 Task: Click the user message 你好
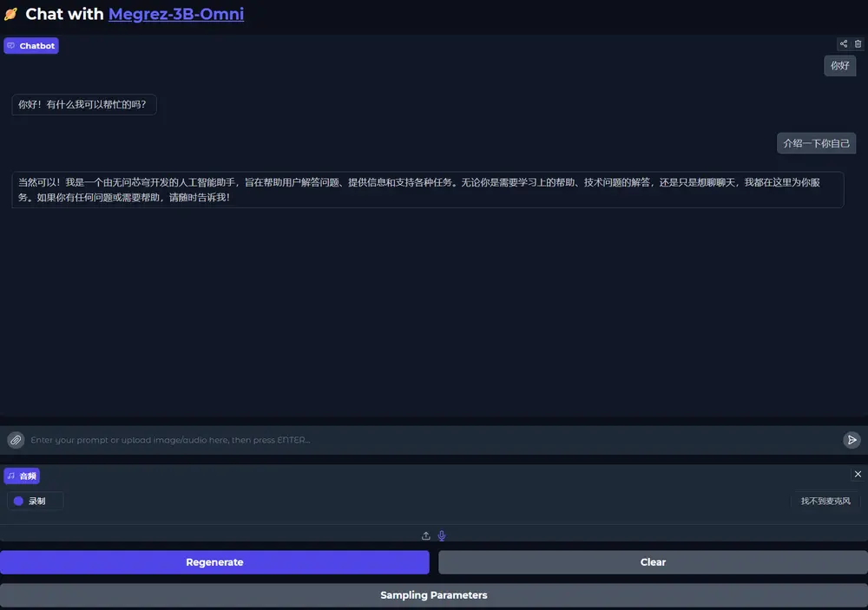coord(839,65)
